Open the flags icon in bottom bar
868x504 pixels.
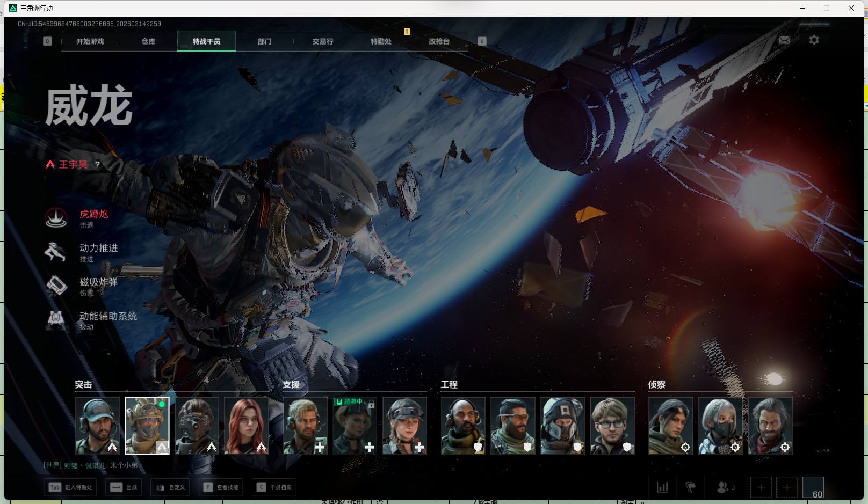(691, 487)
